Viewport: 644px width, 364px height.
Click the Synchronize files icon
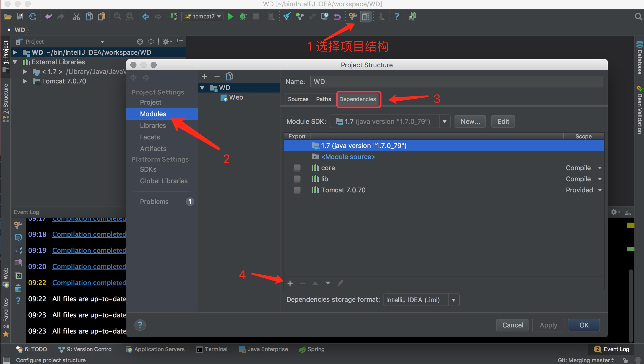click(x=33, y=16)
